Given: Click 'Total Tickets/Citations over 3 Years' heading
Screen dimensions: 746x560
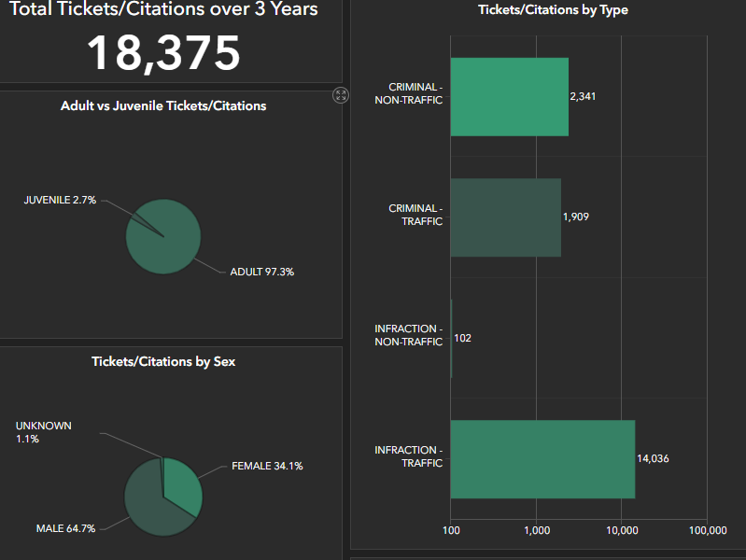Looking at the screenshot, I should [163, 9].
